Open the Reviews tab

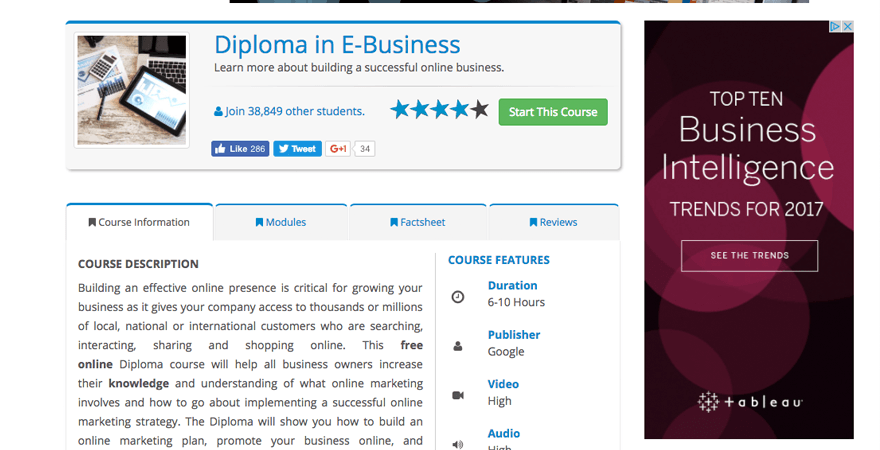coord(553,222)
